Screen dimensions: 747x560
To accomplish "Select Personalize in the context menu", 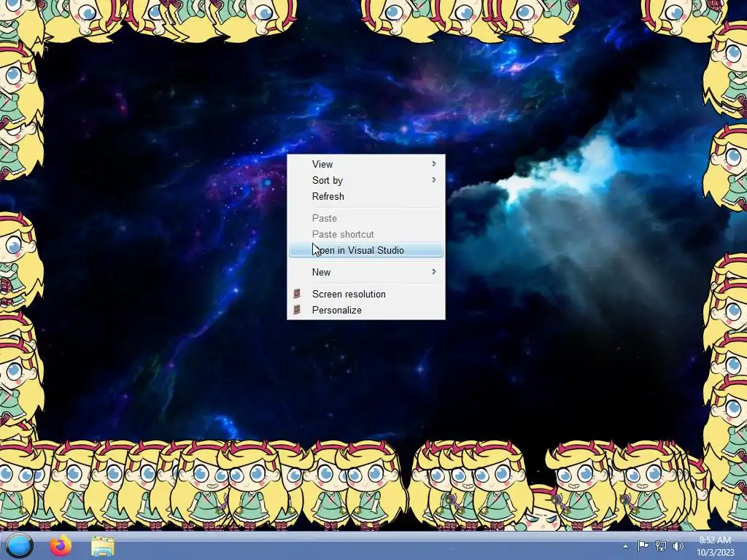I will (366, 310).
